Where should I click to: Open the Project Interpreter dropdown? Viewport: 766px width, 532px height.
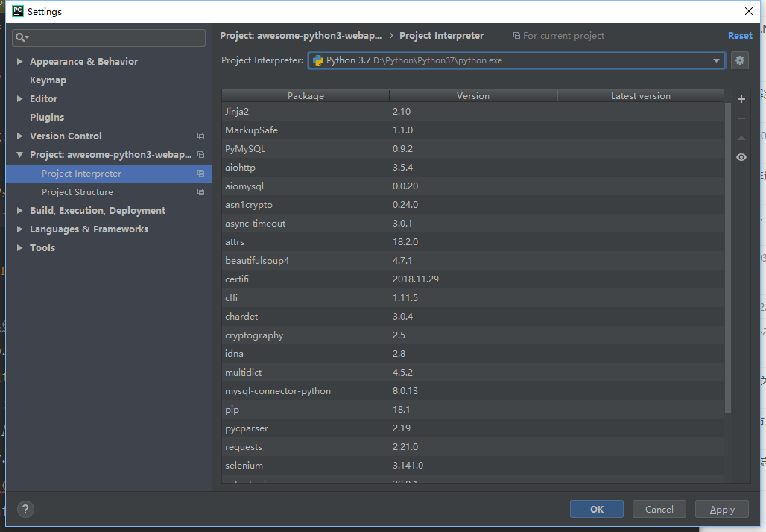click(x=716, y=60)
